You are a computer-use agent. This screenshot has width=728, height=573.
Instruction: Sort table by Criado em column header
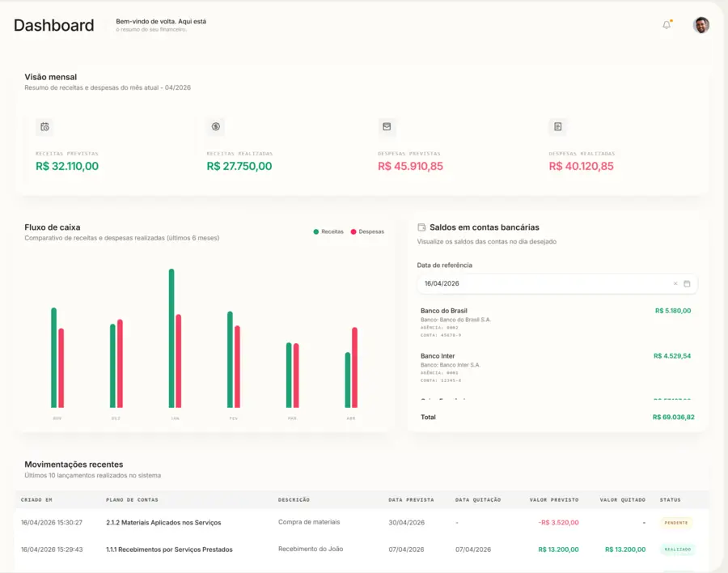(36, 499)
